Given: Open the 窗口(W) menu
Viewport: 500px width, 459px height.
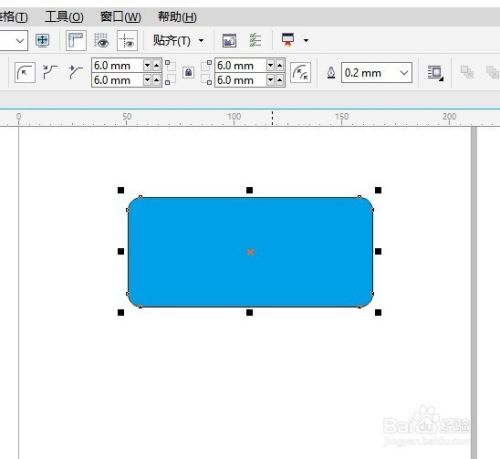Looking at the screenshot, I should (x=121, y=16).
